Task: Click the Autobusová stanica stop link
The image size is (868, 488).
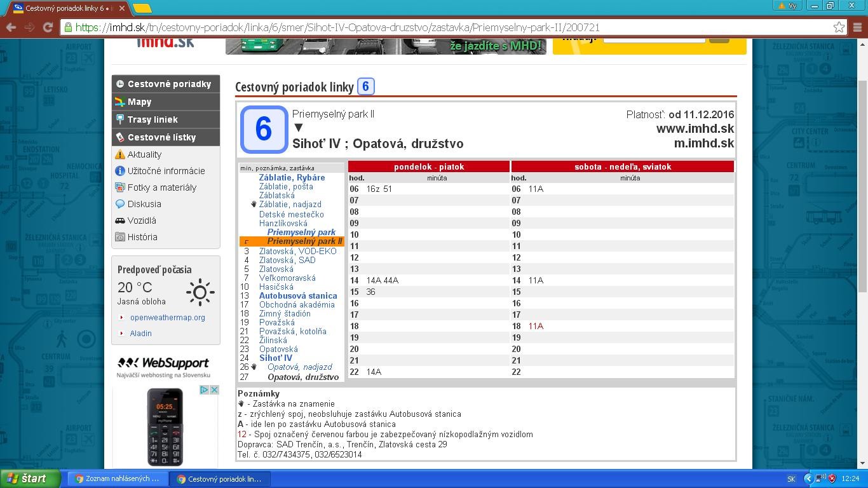Action: (x=297, y=295)
